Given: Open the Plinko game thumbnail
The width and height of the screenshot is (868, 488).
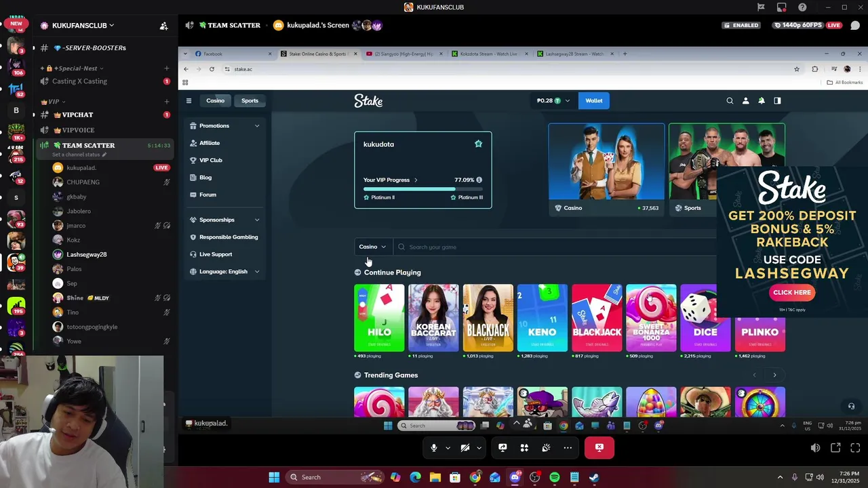Looking at the screenshot, I should click(x=759, y=318).
